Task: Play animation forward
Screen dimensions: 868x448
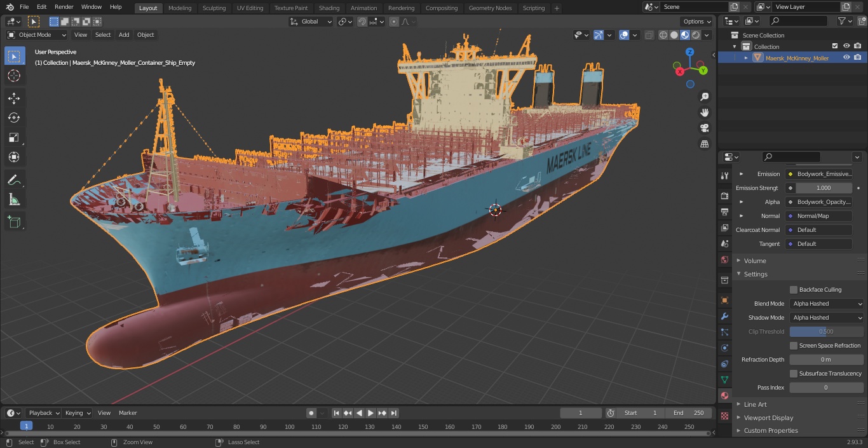Action: [x=370, y=413]
